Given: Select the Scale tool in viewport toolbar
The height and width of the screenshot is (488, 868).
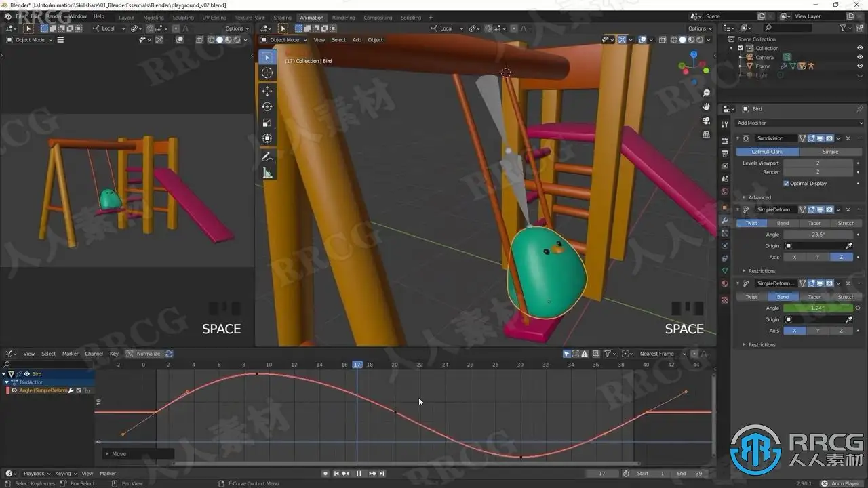Looking at the screenshot, I should coord(267,123).
